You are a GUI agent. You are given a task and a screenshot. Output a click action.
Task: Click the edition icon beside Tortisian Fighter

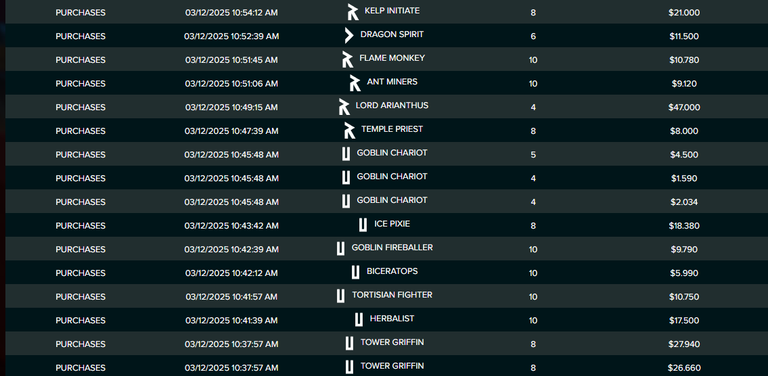pyautogui.click(x=340, y=296)
